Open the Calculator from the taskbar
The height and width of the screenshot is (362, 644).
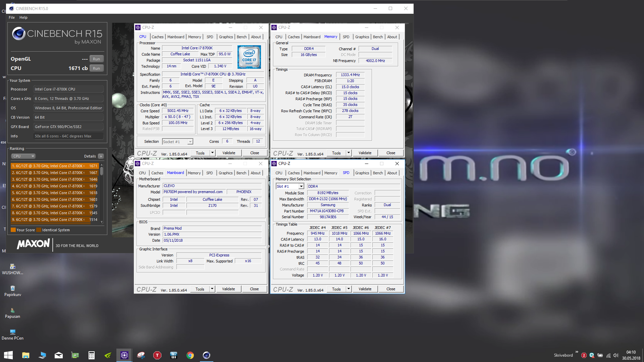(x=91, y=355)
